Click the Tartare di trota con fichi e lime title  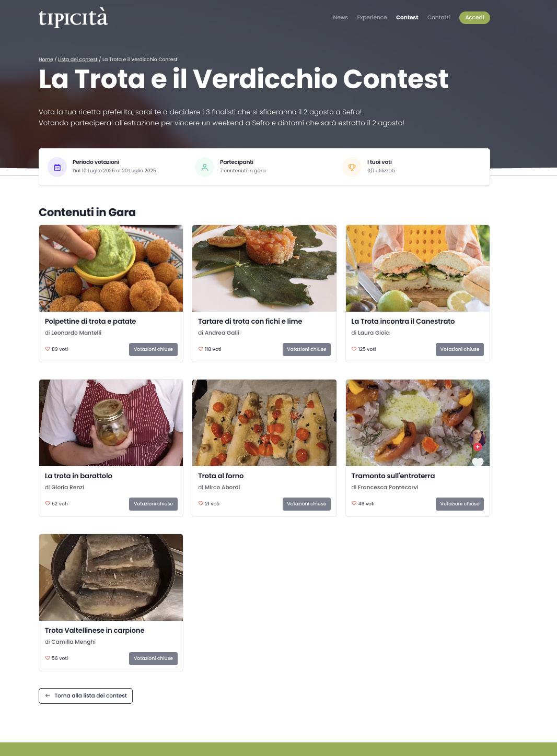coord(250,321)
